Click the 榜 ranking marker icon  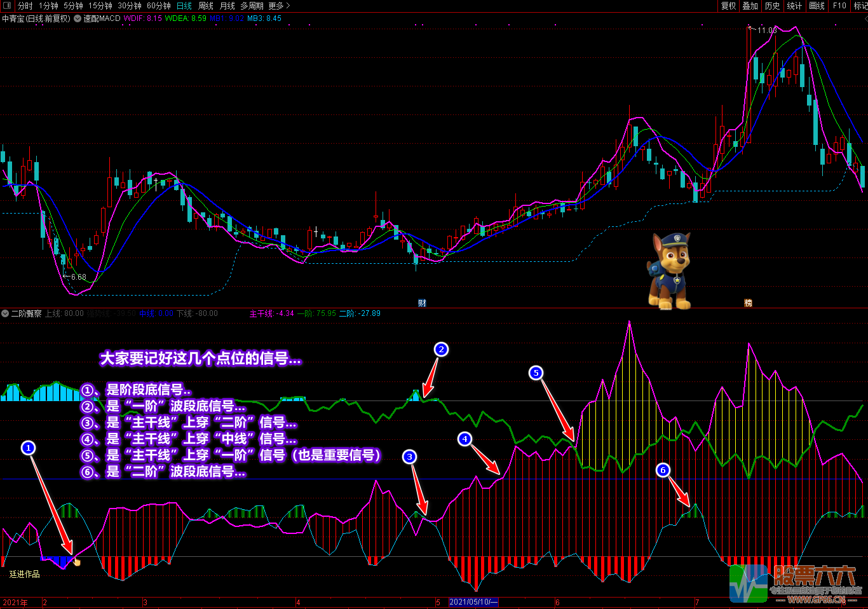[748, 303]
